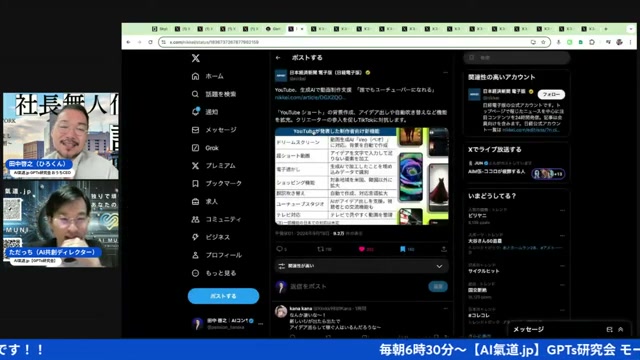This screenshot has width=640, height=360.
Task: Toggle the pink like heart on post
Action: point(362,249)
